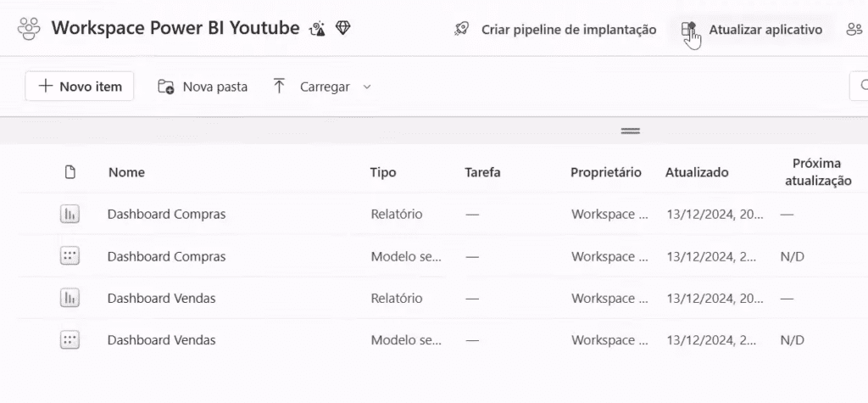868x403 pixels.
Task: Click the trial warning icon next to the workspace name
Action: 318,28
